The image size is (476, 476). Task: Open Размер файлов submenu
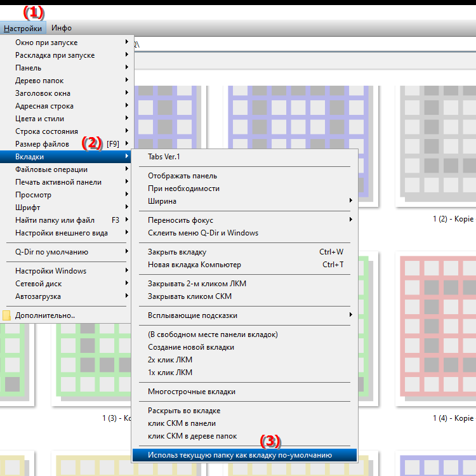click(65, 144)
